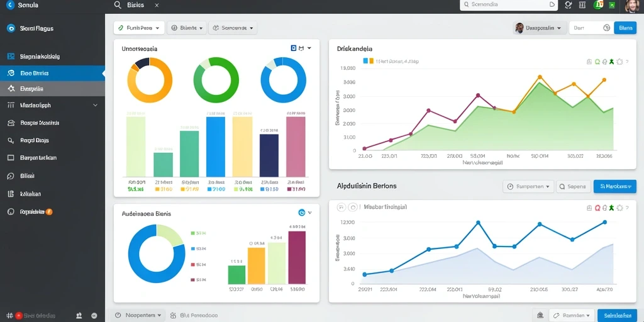Click green legend swatch in Audeisaoea Bienis card

(x=192, y=233)
